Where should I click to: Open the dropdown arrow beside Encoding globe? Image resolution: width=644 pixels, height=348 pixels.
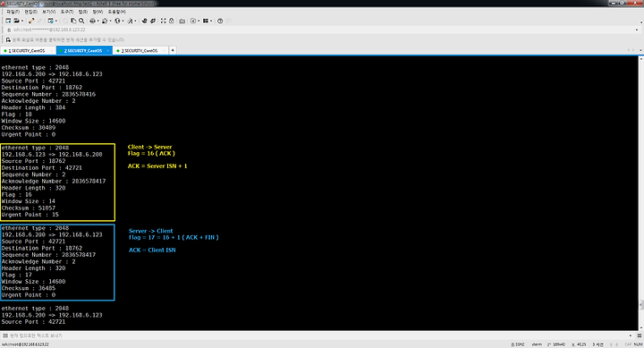click(x=123, y=21)
